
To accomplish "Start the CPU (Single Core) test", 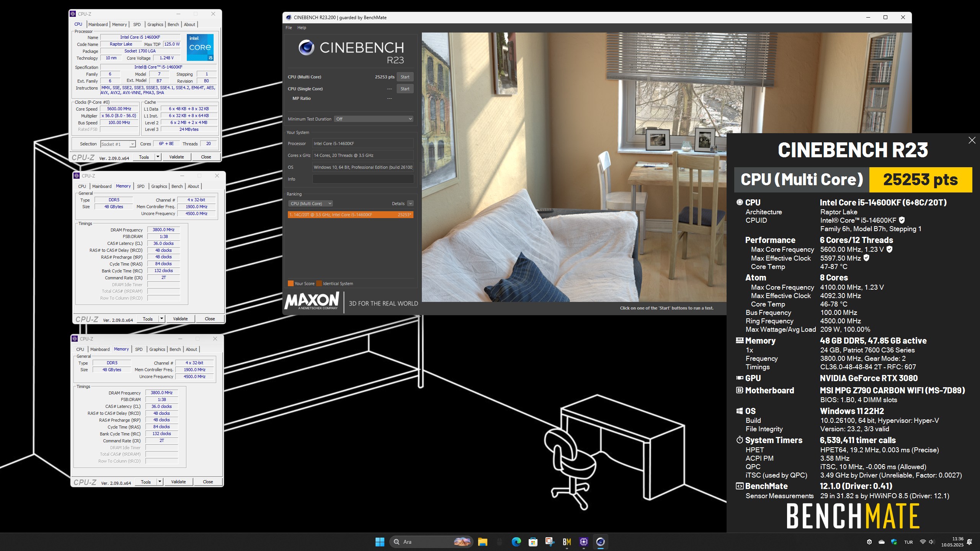I will coord(405,89).
